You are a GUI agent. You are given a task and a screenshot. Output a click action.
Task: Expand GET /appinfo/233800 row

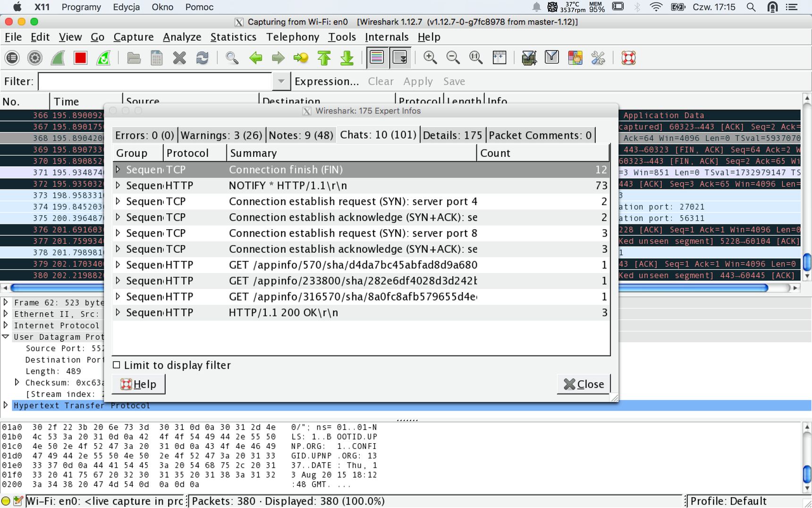pos(118,281)
